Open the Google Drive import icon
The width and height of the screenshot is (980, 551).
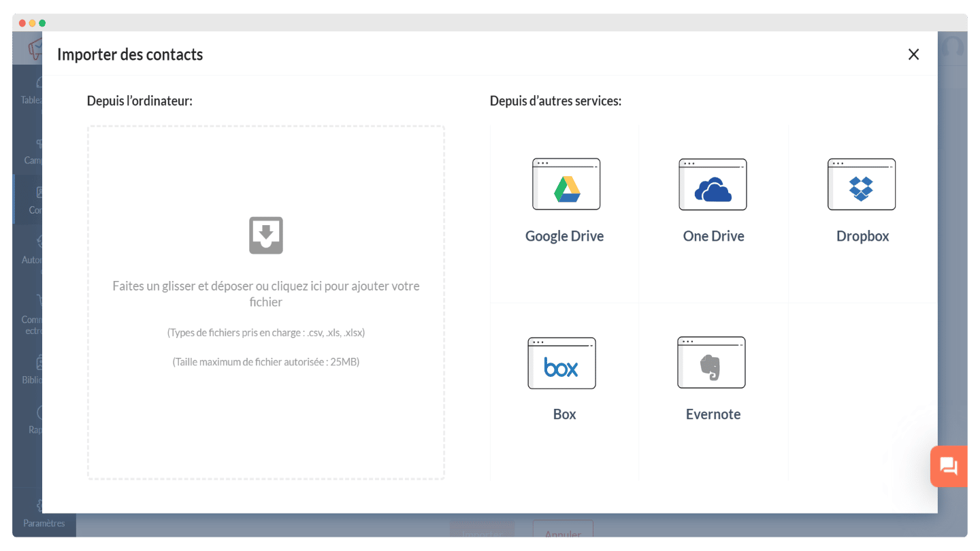click(x=566, y=184)
